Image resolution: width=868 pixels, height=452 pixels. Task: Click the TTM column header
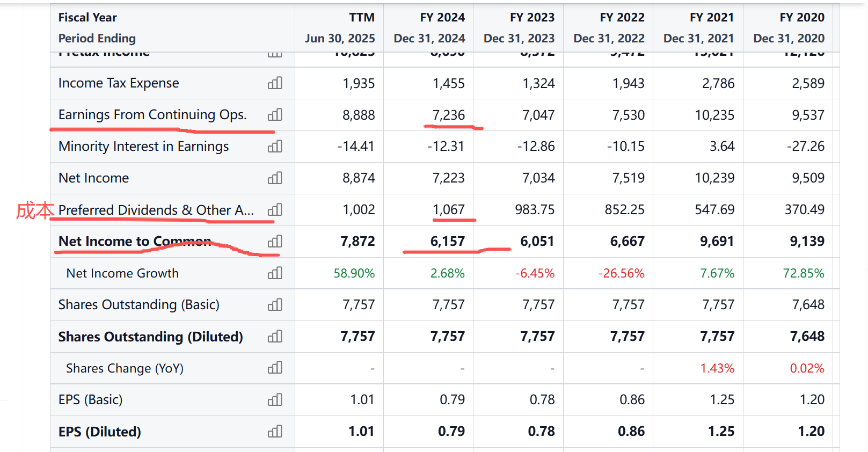[361, 18]
